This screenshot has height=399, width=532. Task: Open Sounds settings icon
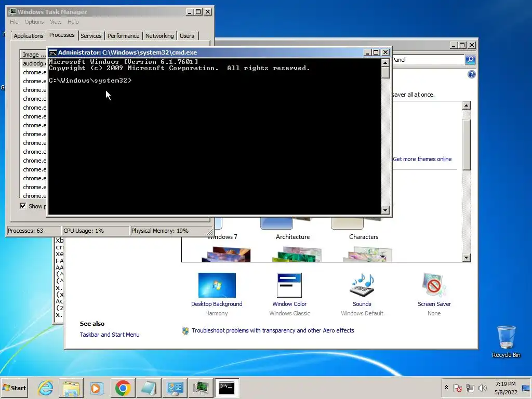362,285
